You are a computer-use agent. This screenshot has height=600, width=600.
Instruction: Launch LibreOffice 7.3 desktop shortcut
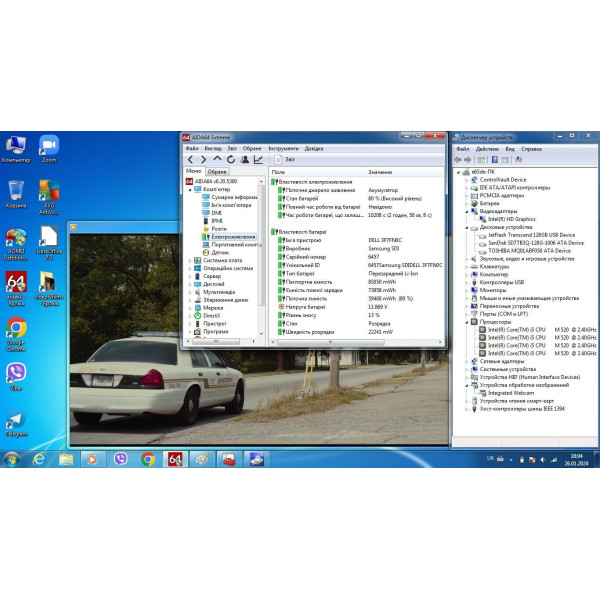49,243
